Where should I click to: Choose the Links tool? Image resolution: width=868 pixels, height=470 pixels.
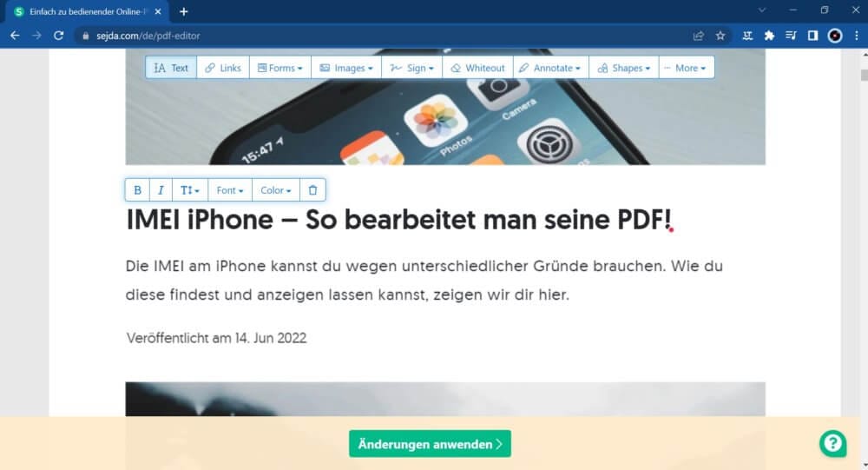(x=223, y=68)
